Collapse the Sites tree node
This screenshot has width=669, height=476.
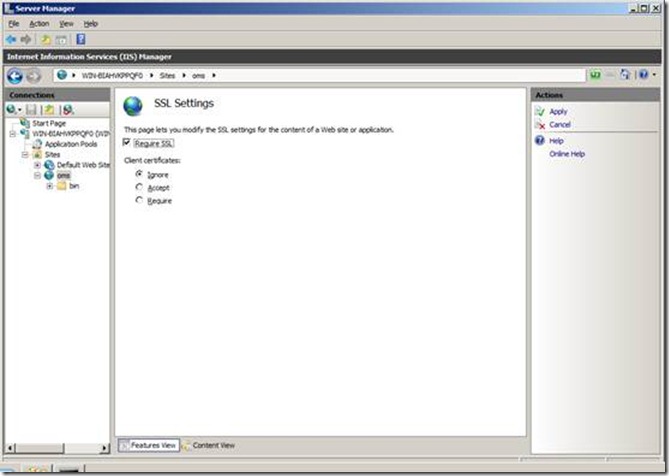[x=25, y=154]
